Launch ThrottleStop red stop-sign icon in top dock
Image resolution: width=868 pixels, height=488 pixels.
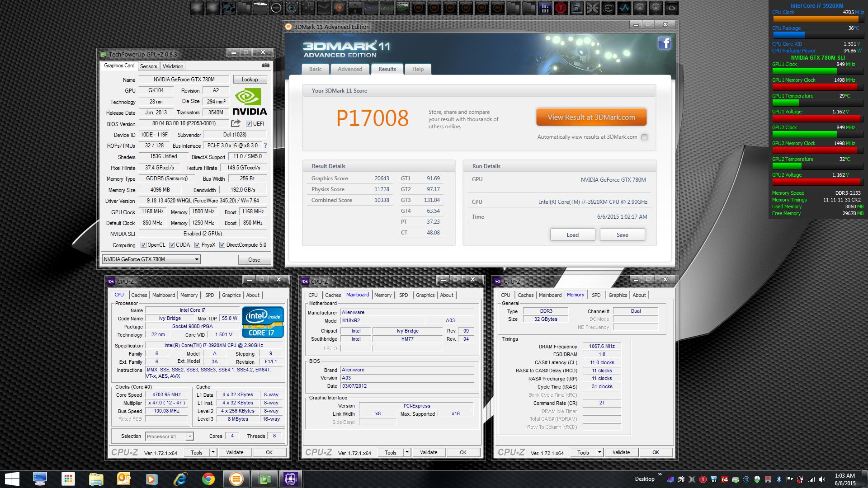coord(561,8)
